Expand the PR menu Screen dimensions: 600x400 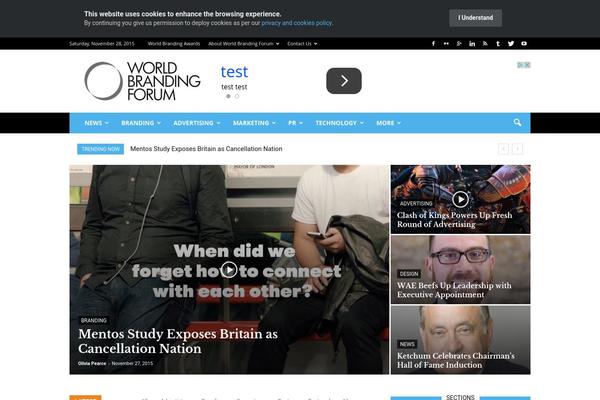pyautogui.click(x=295, y=123)
